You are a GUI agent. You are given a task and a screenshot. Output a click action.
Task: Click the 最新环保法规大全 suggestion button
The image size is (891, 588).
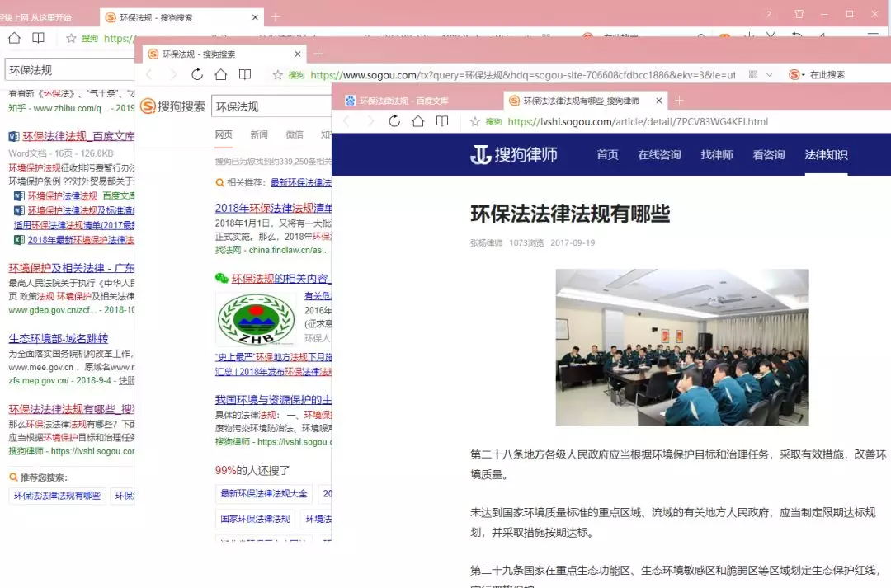264,494
